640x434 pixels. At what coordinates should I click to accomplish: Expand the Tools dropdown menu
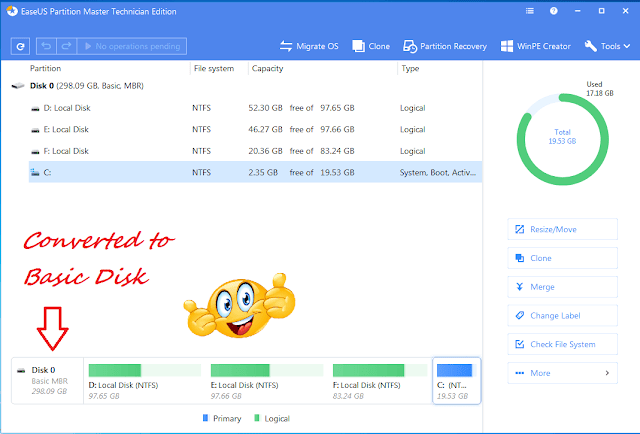[x=607, y=46]
